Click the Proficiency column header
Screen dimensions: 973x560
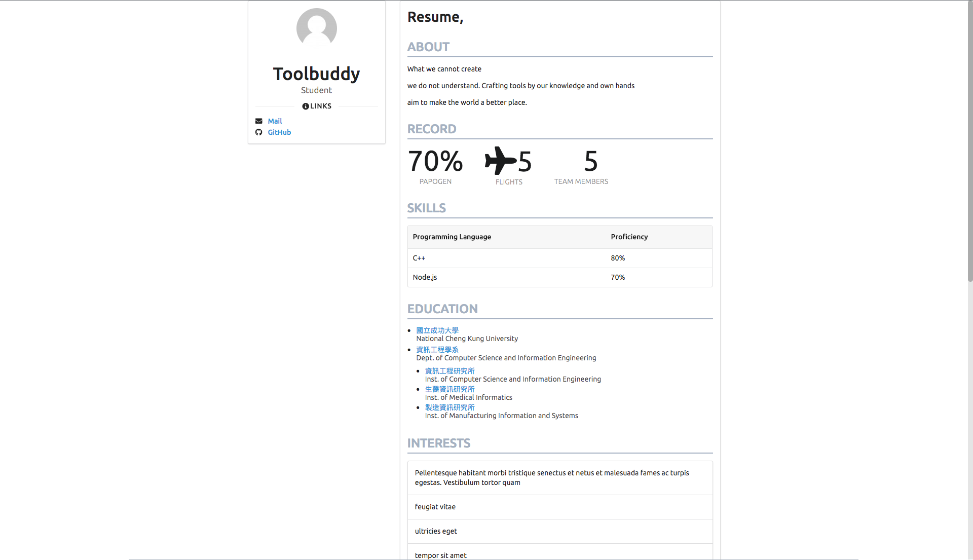click(629, 237)
